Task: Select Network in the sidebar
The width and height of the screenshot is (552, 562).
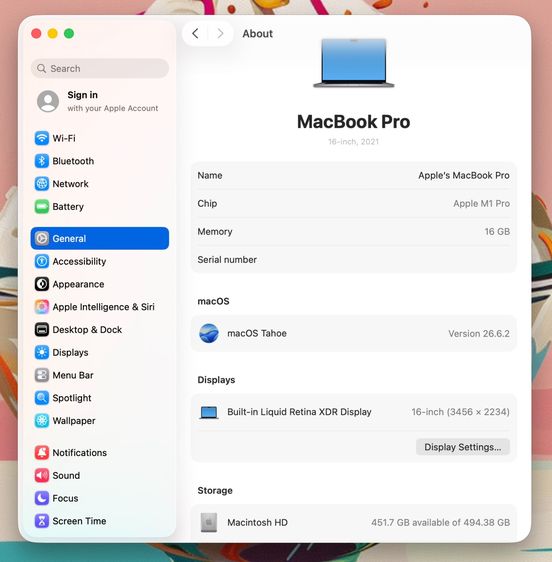Action: [x=100, y=184]
